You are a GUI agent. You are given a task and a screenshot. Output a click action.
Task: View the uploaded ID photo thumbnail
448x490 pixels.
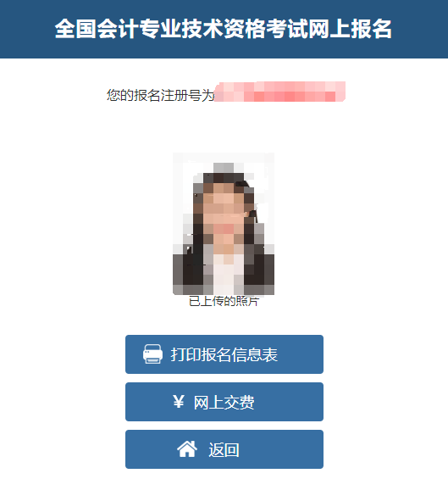[x=224, y=224]
